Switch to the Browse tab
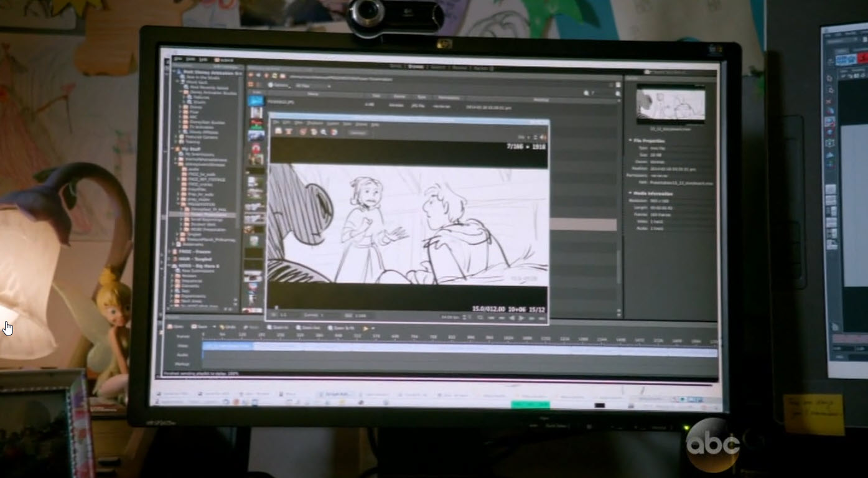The height and width of the screenshot is (478, 868). [415, 66]
